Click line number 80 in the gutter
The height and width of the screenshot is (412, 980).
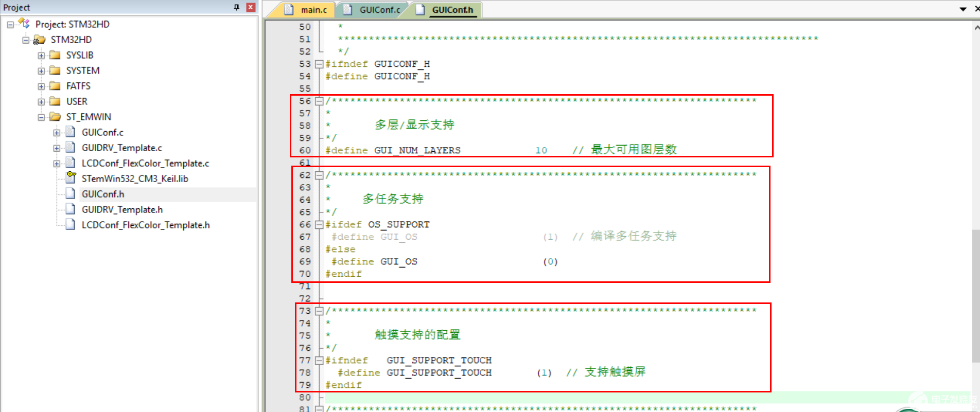pyautogui.click(x=305, y=397)
